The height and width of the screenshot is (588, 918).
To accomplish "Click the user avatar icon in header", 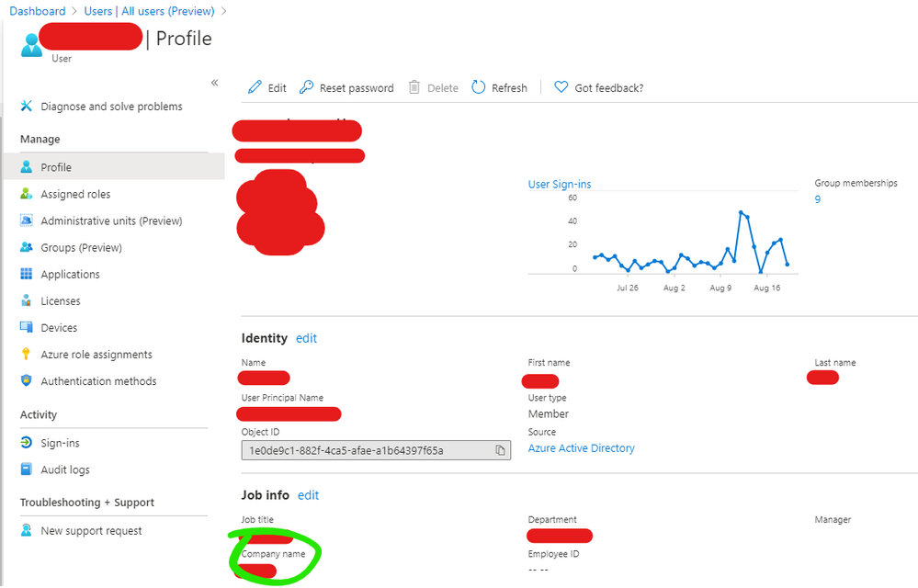I will click(x=31, y=45).
